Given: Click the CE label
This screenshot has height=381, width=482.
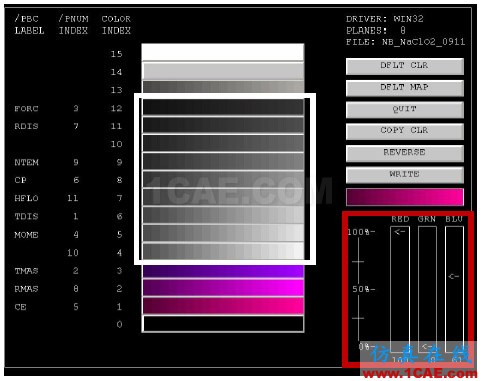Looking at the screenshot, I should [x=20, y=307].
